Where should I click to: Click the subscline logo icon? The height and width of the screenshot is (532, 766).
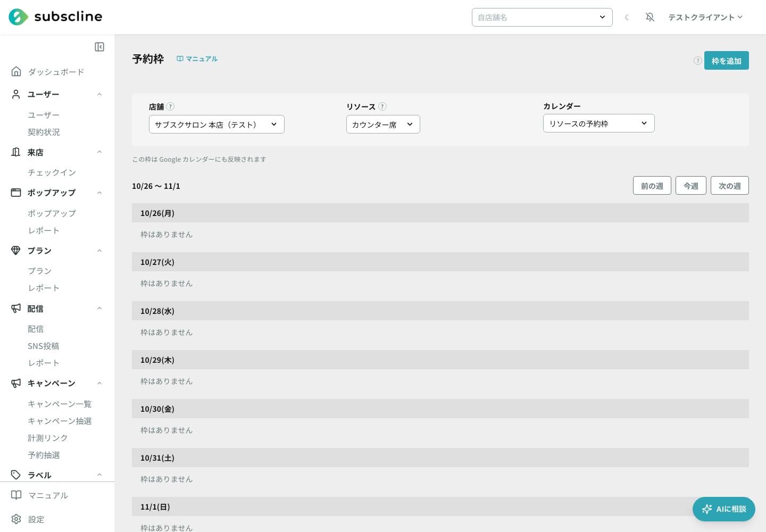coord(19,17)
